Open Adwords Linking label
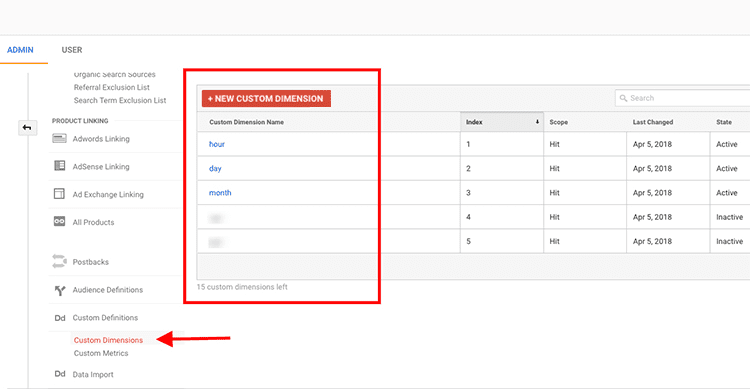This screenshot has width=750, height=389. pyautogui.click(x=101, y=139)
